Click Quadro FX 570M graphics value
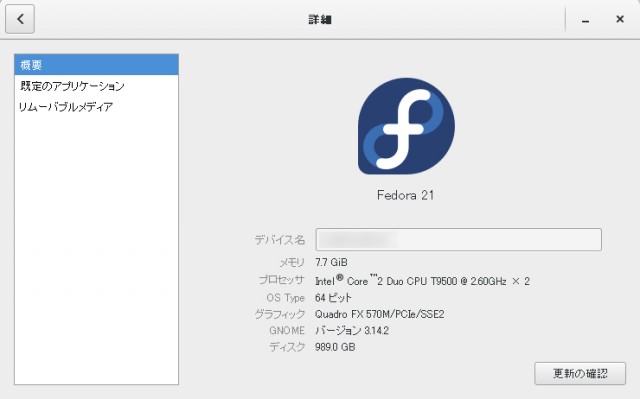The height and width of the screenshot is (399, 640). pyautogui.click(x=380, y=314)
